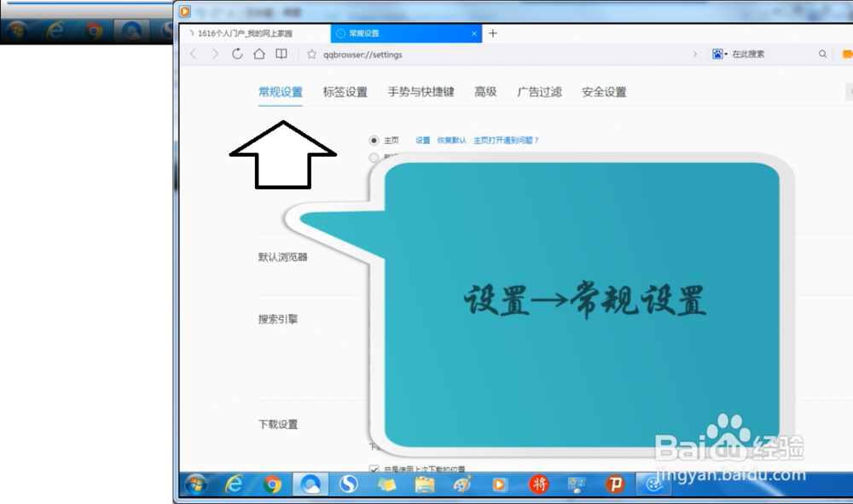853x504 pixels.
Task: Open the 手势与快捷键 settings section
Action: click(421, 92)
